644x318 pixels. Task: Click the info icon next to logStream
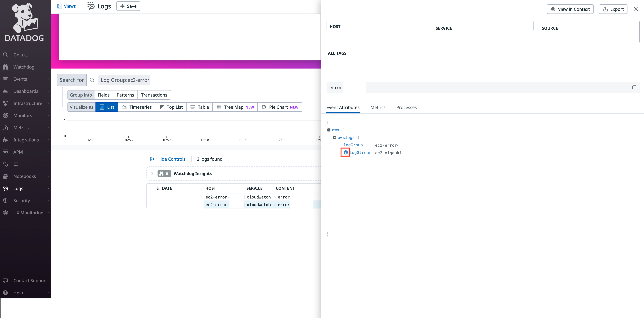345,152
